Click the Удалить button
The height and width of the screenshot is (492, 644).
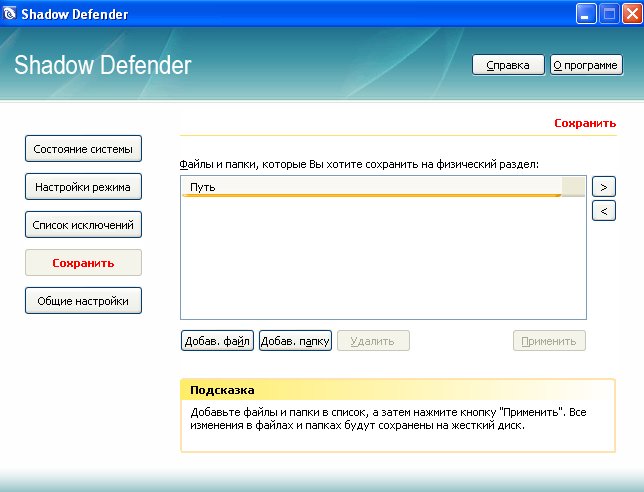373,341
